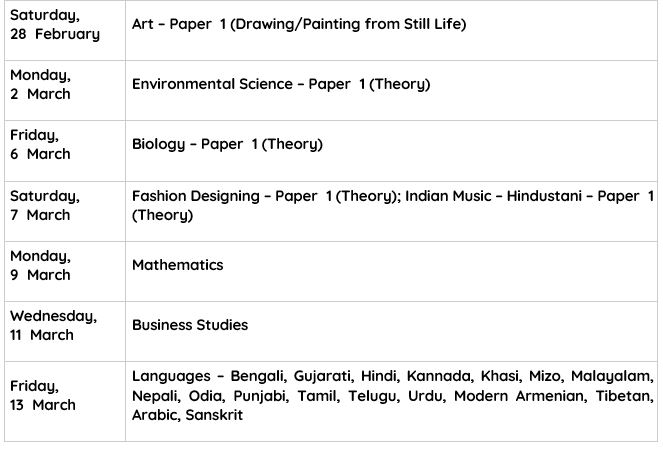Image resolution: width=663 pixels, height=449 pixels.
Task: Click the Saturday, 28 February date cell
Action: click(x=55, y=24)
